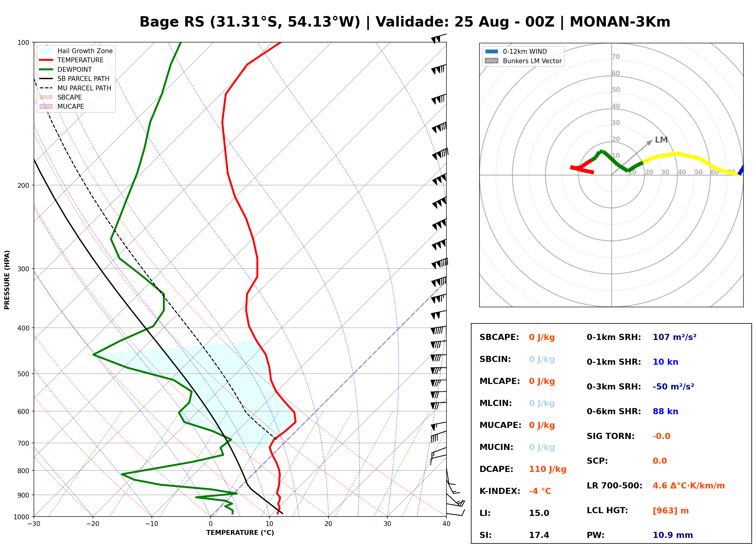Click the Hail Growth Zone legend swatch

[46, 51]
